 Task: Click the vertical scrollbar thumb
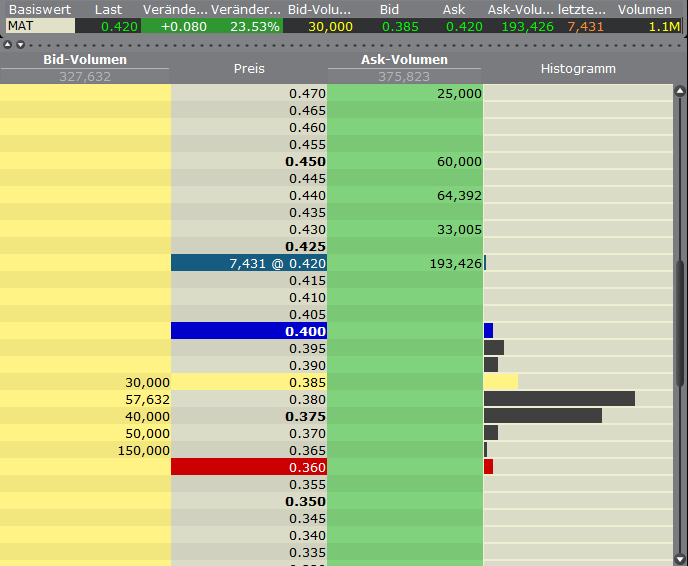click(x=680, y=323)
